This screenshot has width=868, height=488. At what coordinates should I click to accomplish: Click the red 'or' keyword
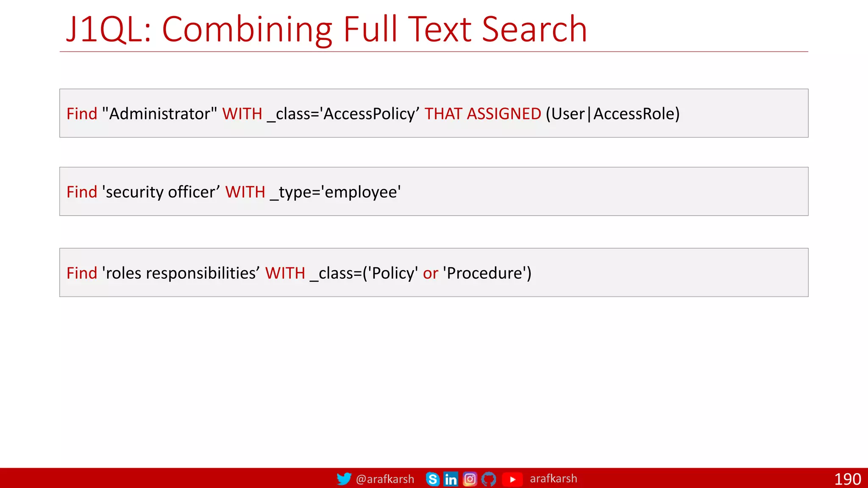point(430,274)
